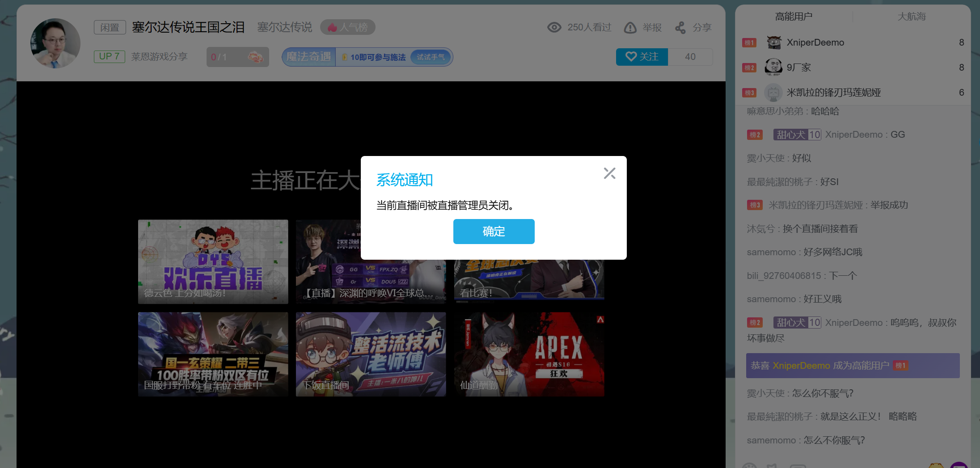Click the 10即可参与施法 text
980x468 pixels.
pos(378,57)
